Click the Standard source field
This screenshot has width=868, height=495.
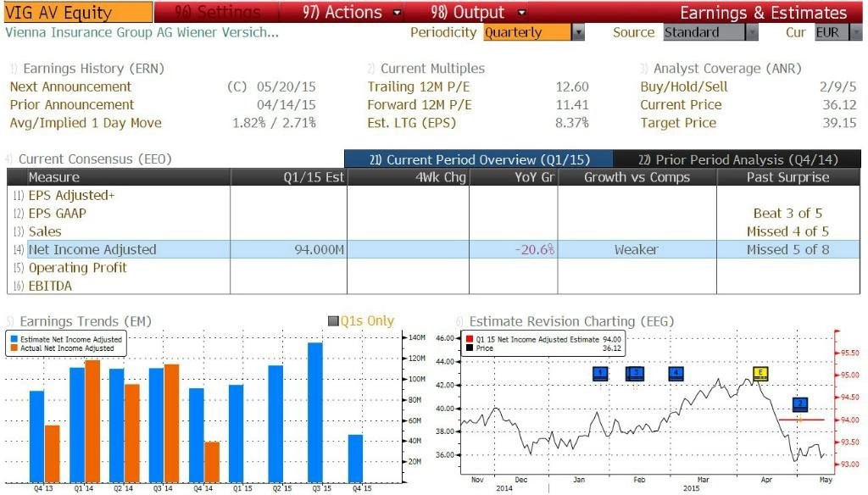point(704,33)
